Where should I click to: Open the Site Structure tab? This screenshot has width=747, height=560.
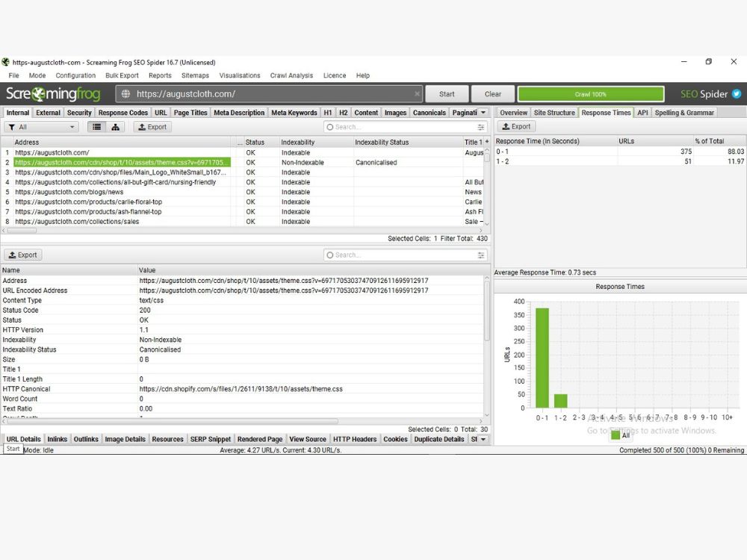click(554, 113)
